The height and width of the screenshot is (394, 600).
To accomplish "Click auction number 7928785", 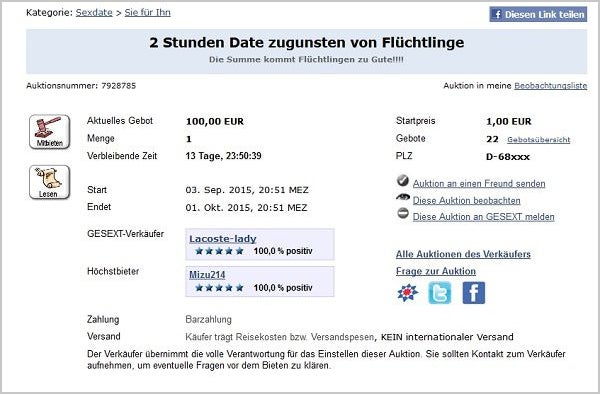I will (119, 86).
